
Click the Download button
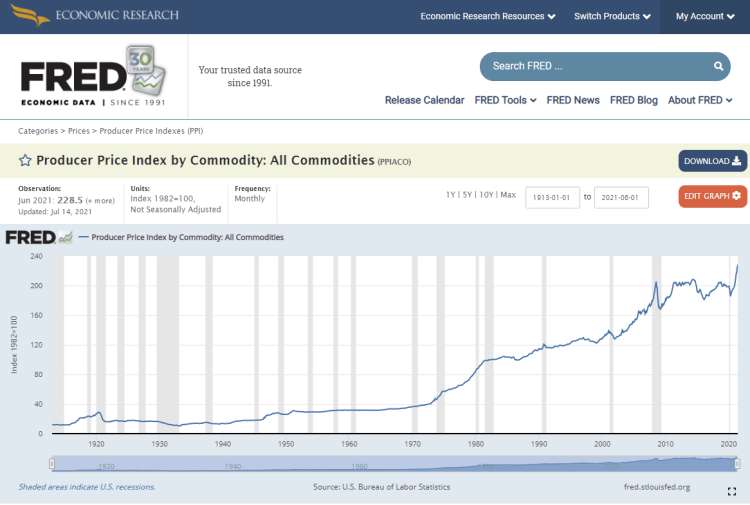(712, 161)
